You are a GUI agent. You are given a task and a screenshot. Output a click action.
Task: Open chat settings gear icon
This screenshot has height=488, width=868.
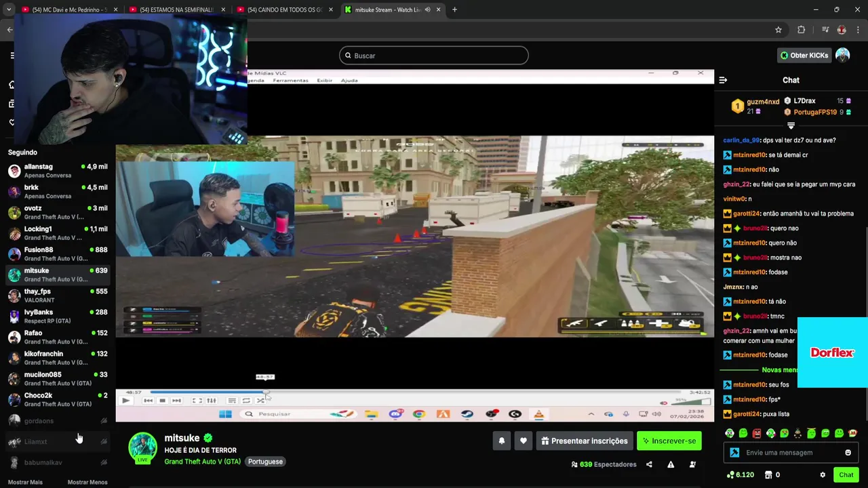(823, 475)
